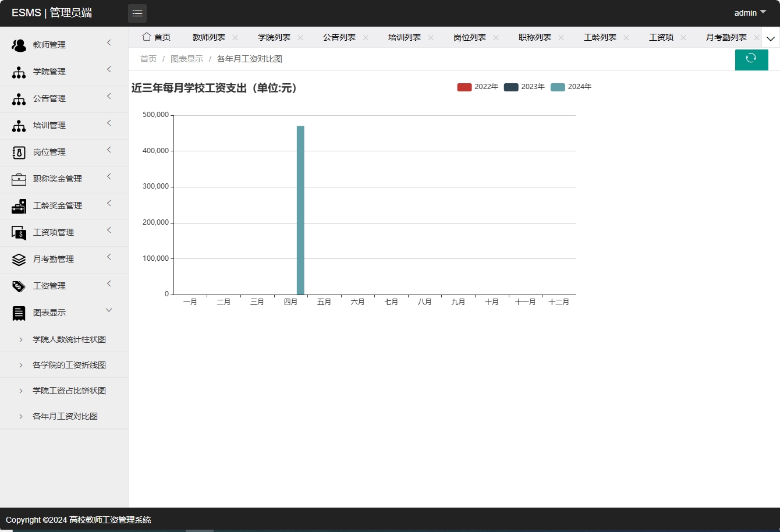Select the 职称奖金管理 briefcase icon

click(19, 179)
